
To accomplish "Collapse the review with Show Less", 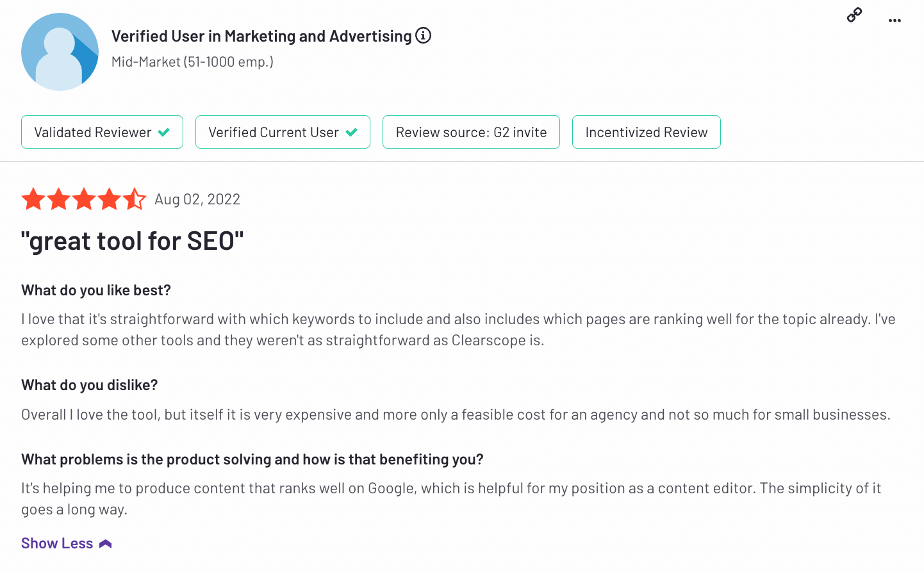I will click(57, 543).
